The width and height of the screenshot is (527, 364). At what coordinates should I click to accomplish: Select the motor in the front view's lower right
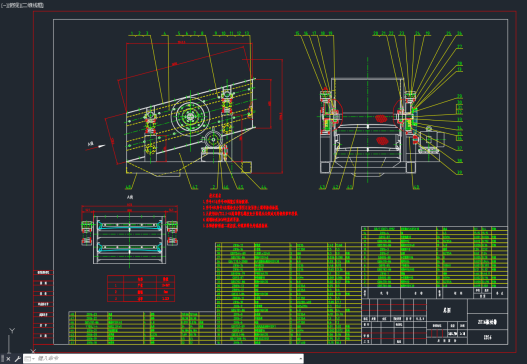pos(432,139)
